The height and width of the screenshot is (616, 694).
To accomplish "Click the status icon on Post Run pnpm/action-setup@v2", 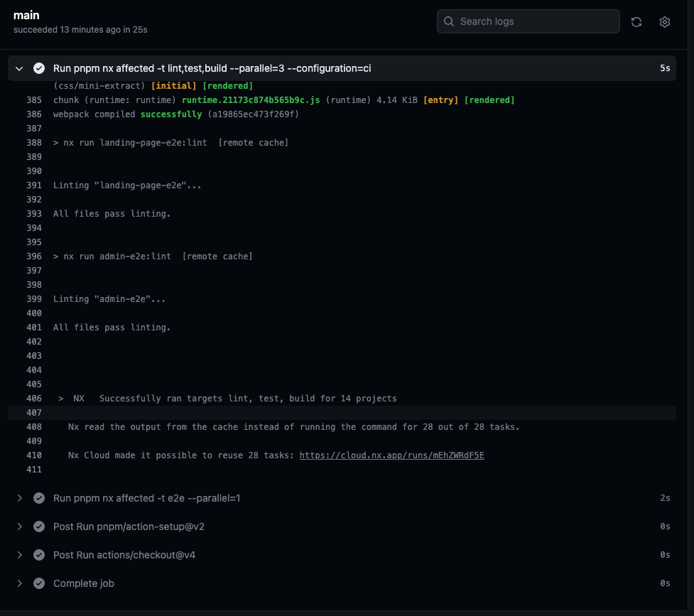I will pos(39,526).
